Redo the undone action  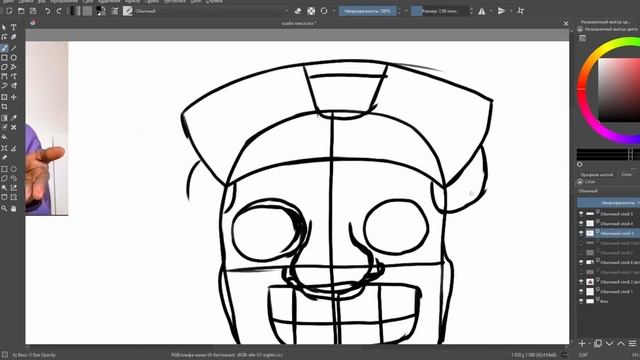[59, 11]
